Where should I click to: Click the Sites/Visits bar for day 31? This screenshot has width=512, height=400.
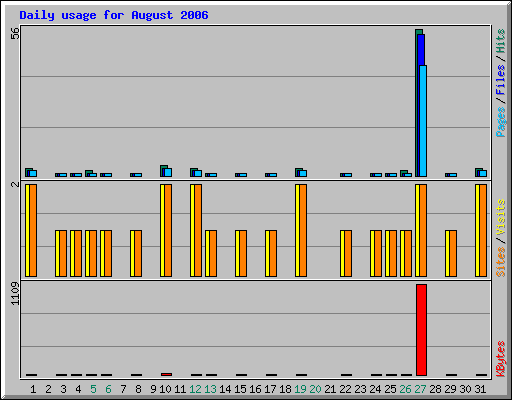(481, 230)
